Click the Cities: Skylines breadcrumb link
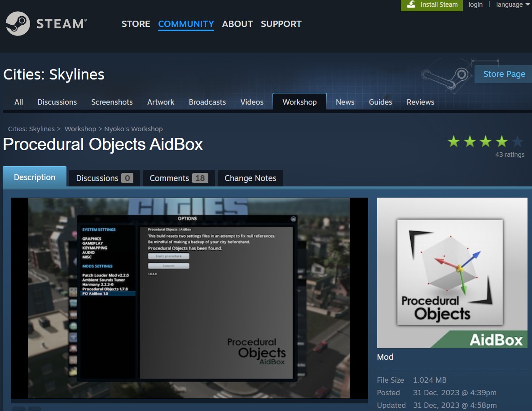The width and height of the screenshot is (532, 411). coord(31,129)
